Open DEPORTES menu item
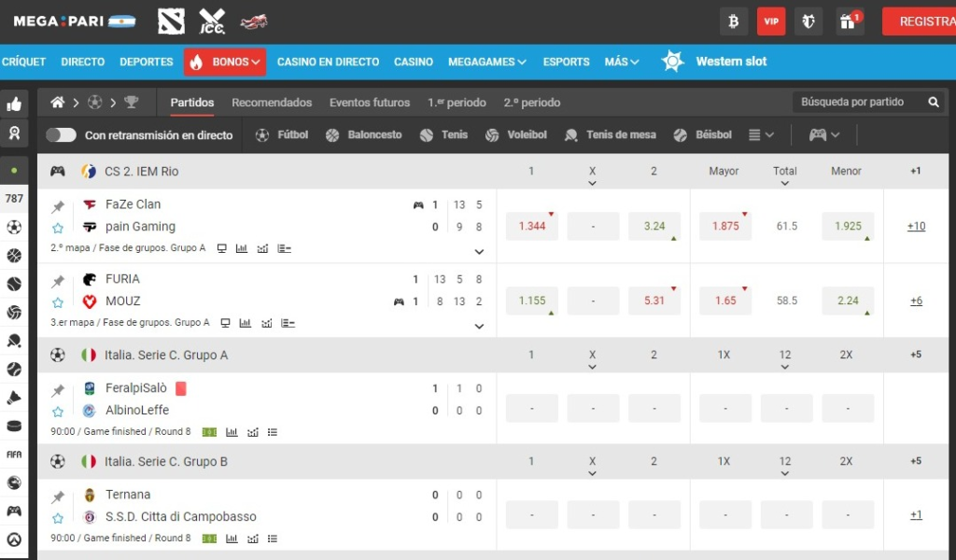956x560 pixels. tap(147, 63)
